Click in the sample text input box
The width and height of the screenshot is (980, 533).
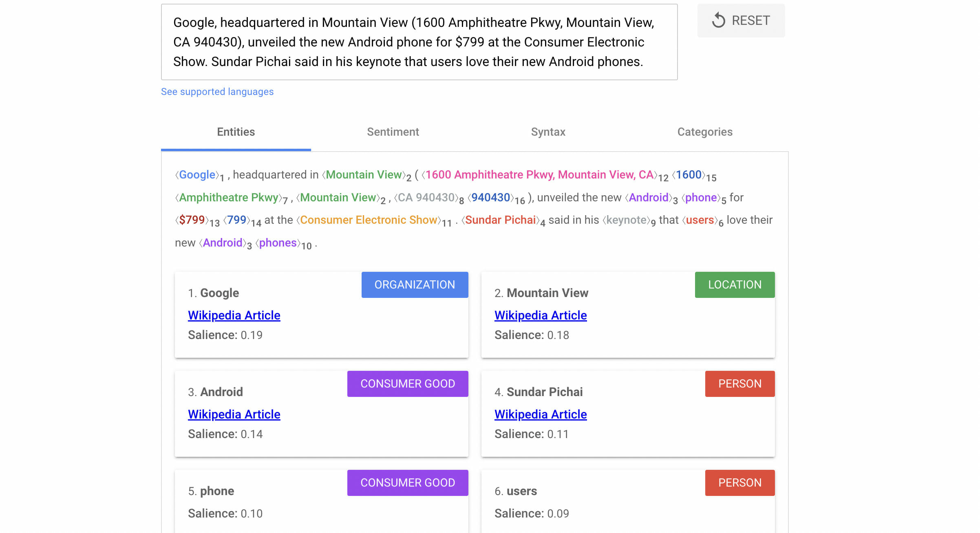point(419,42)
